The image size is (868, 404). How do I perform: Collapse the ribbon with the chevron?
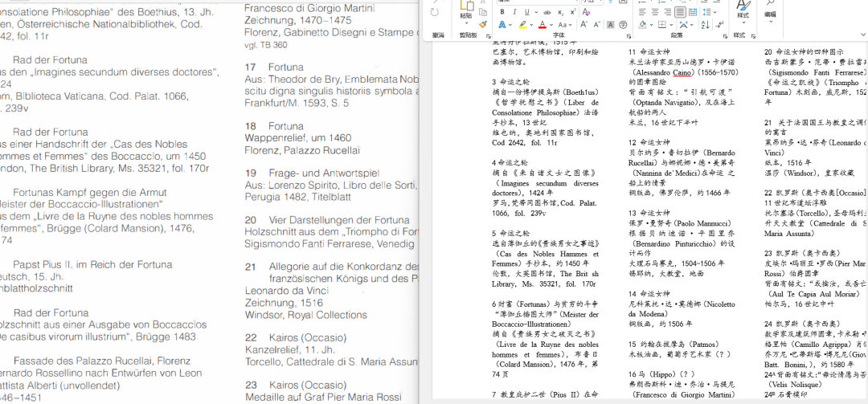pos(863,35)
